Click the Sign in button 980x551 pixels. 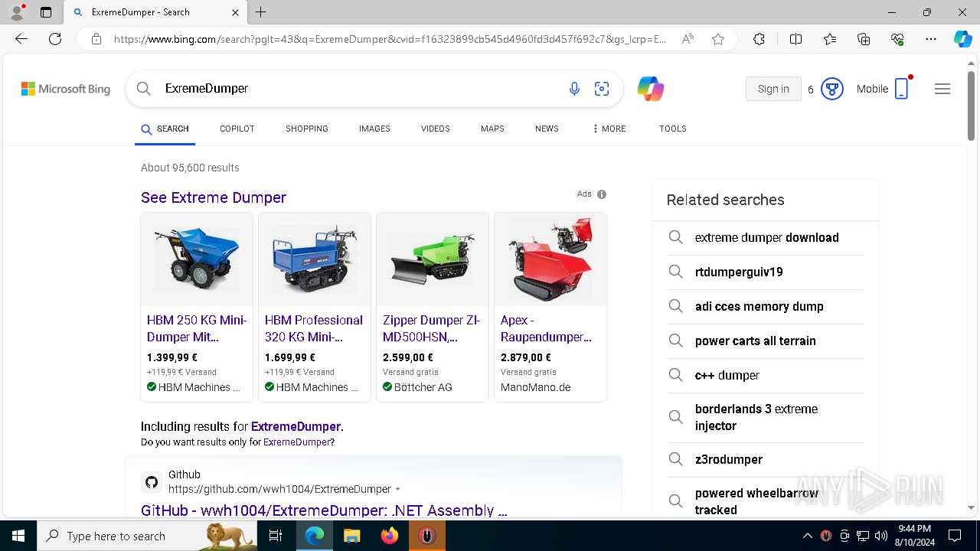[773, 89]
